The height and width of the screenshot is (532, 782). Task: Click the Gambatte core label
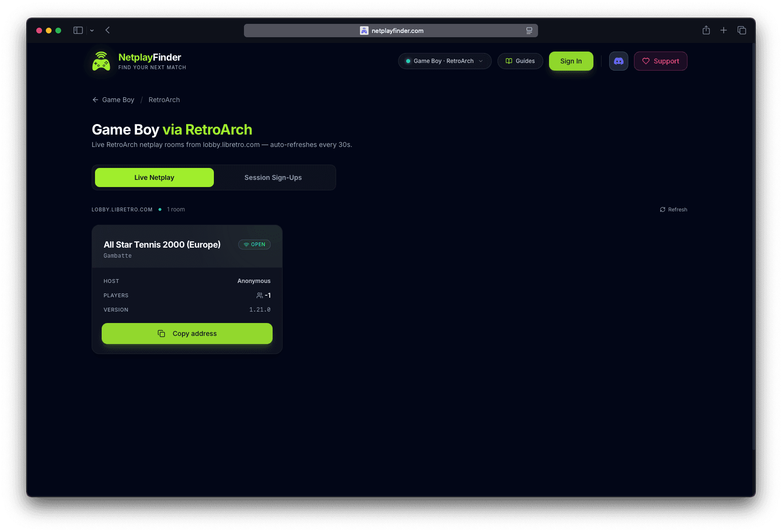click(117, 256)
